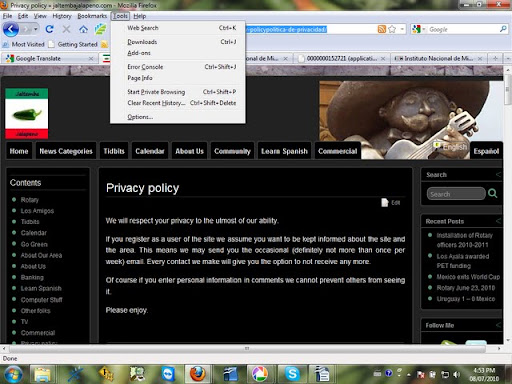The width and height of the screenshot is (512, 384).
Task: Click the volume speaker icon in system tray
Action: pyautogui.click(x=457, y=375)
